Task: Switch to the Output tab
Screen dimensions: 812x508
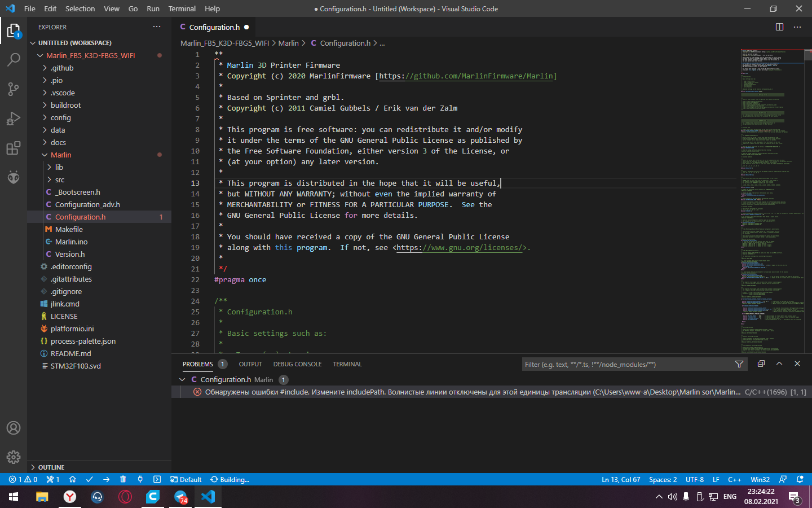Action: (250, 364)
